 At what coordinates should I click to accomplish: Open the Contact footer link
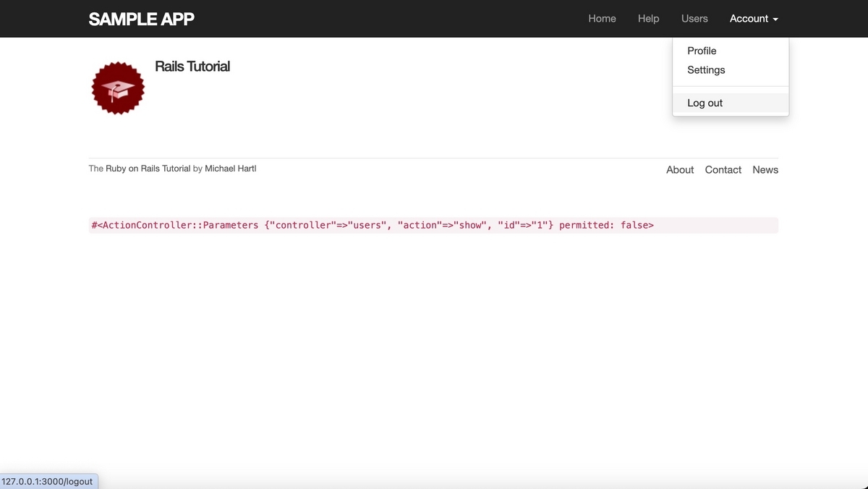[723, 169]
